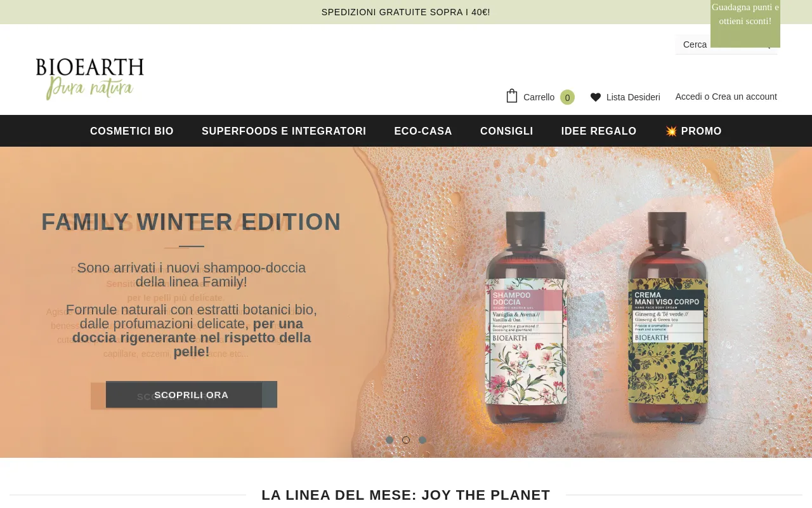Expand the Eco-Casa menu
The width and height of the screenshot is (812, 508).
click(423, 131)
